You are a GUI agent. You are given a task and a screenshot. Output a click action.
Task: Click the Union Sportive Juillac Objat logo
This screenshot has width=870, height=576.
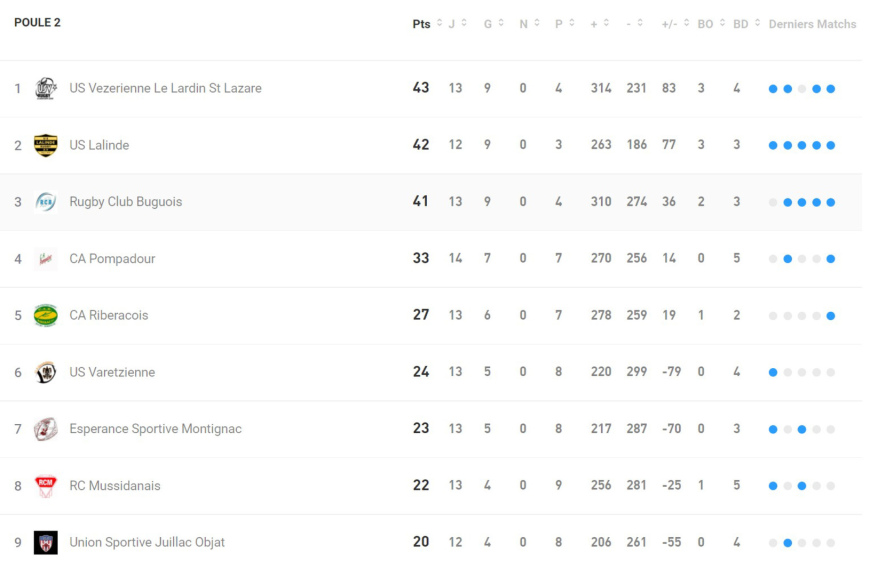pos(45,543)
